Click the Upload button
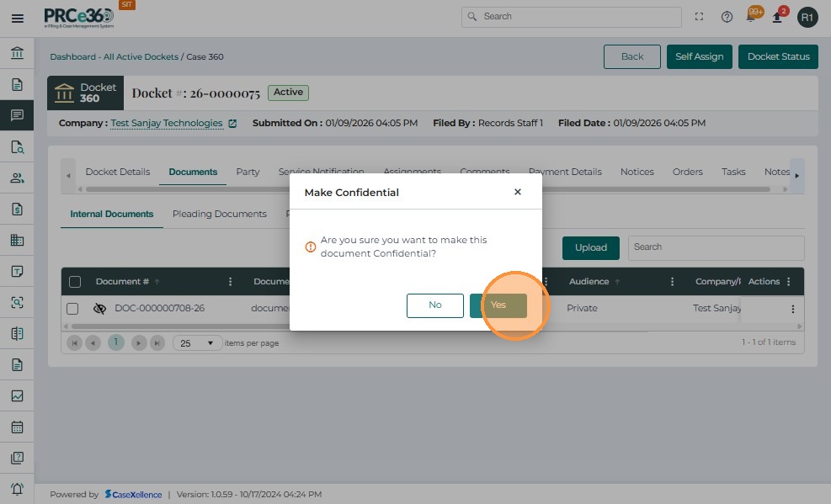The height and width of the screenshot is (504, 831). (590, 247)
